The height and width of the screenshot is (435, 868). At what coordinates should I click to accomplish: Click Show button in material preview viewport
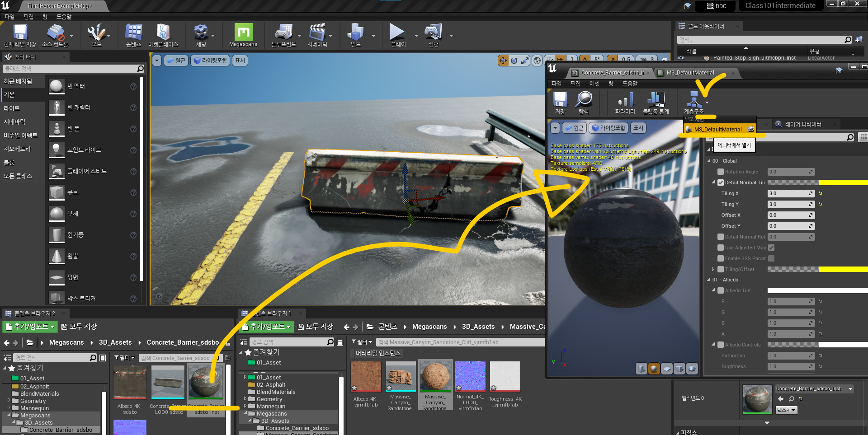click(x=638, y=128)
